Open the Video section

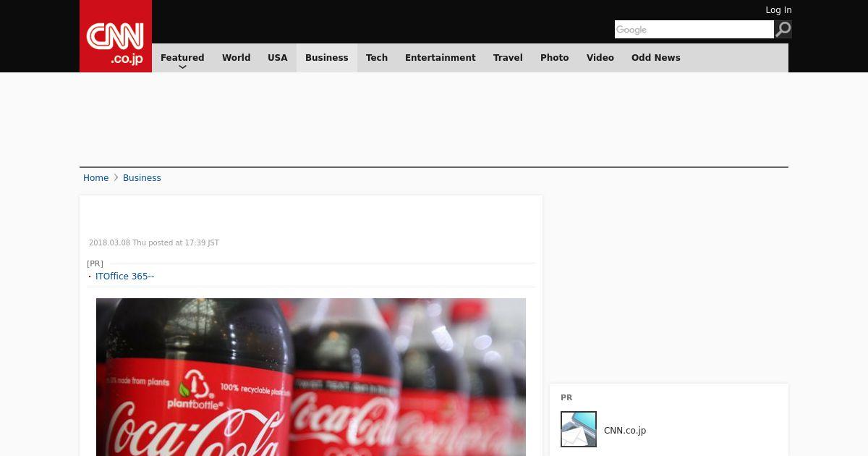point(600,58)
